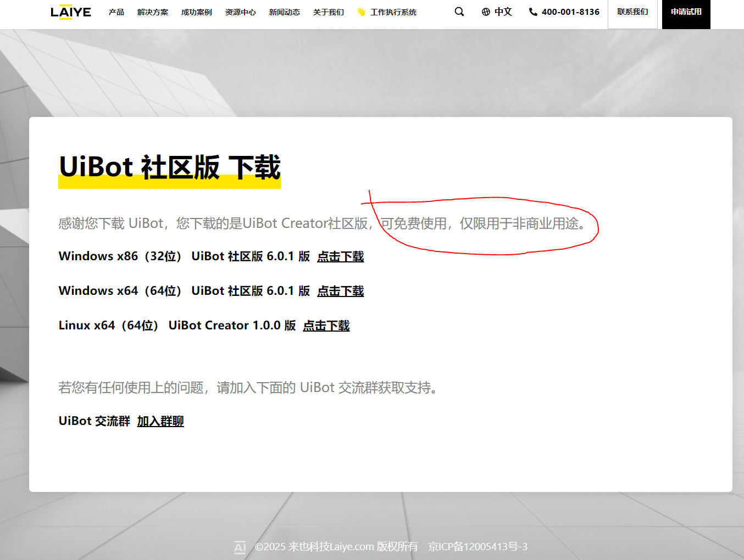Expand the 资源中心 menu

click(240, 12)
